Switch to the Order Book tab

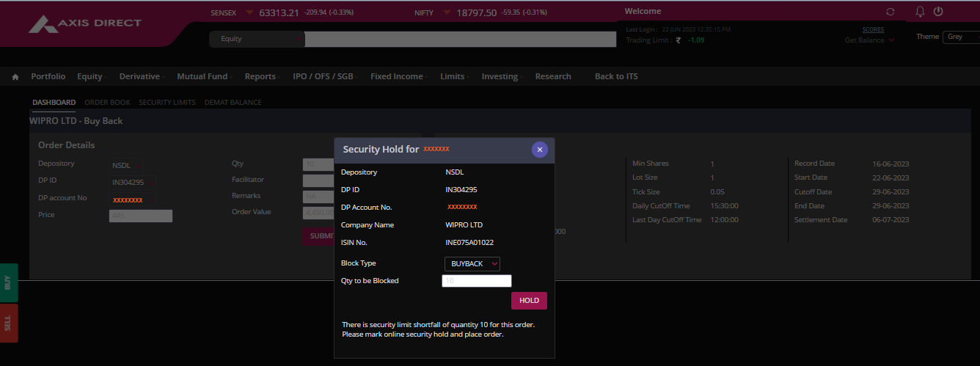click(107, 103)
